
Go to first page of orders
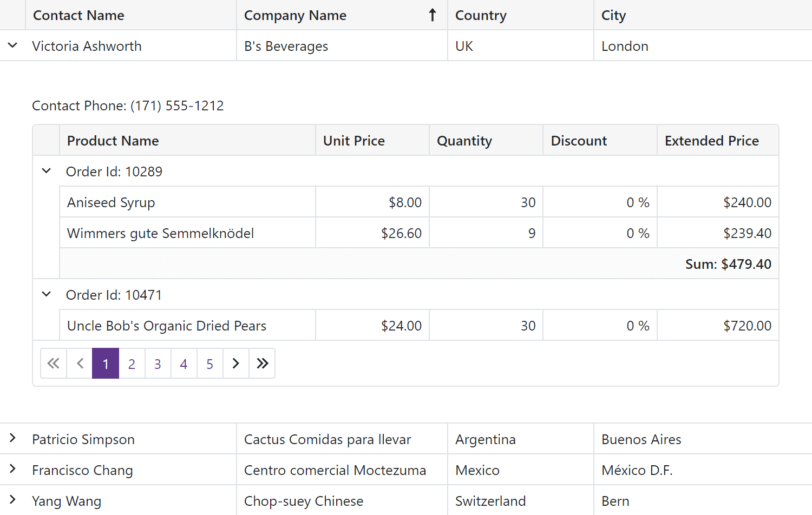[54, 364]
